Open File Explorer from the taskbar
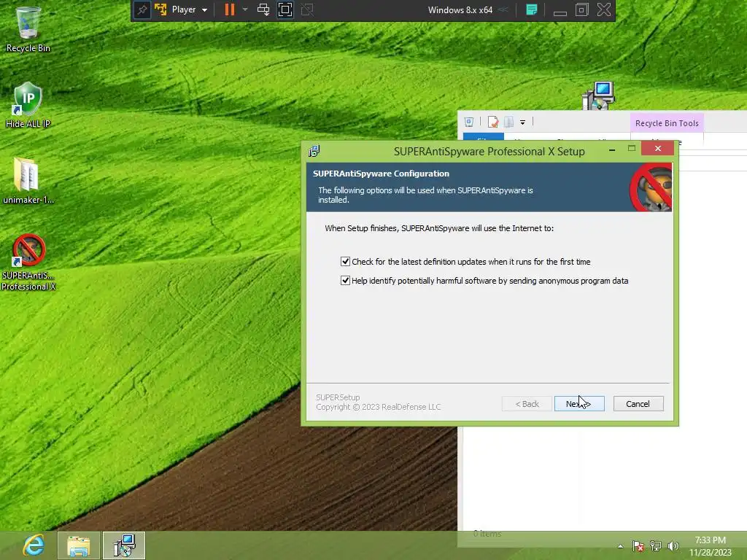The height and width of the screenshot is (560, 747). 79,545
